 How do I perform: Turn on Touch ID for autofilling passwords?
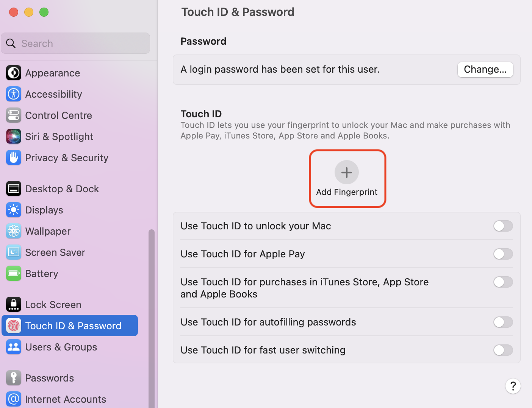click(x=503, y=322)
